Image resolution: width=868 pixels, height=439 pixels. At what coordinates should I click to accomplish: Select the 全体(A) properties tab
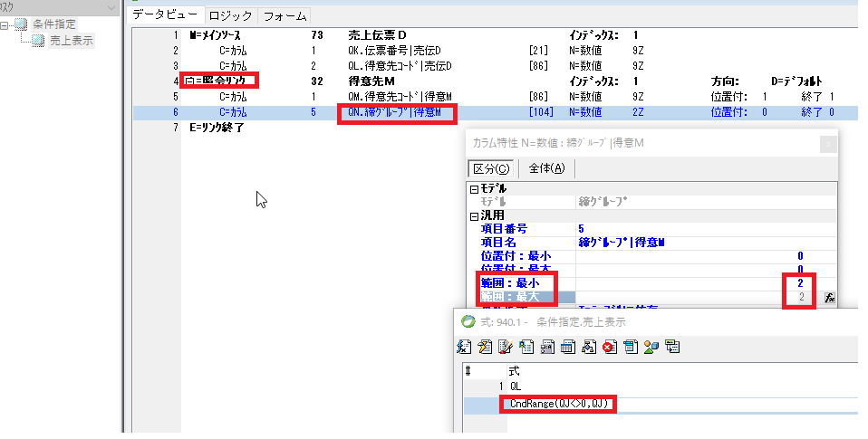click(546, 168)
